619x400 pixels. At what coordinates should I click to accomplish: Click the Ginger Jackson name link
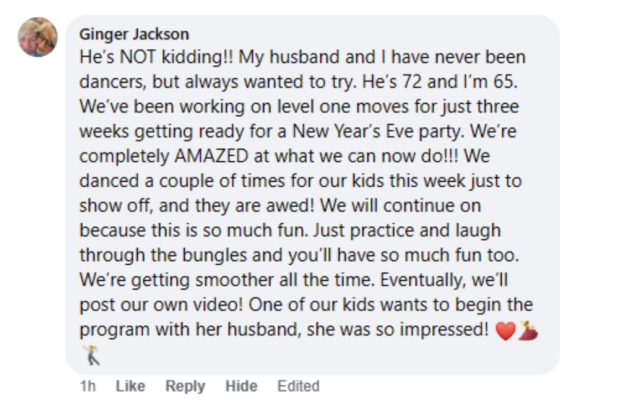point(134,34)
